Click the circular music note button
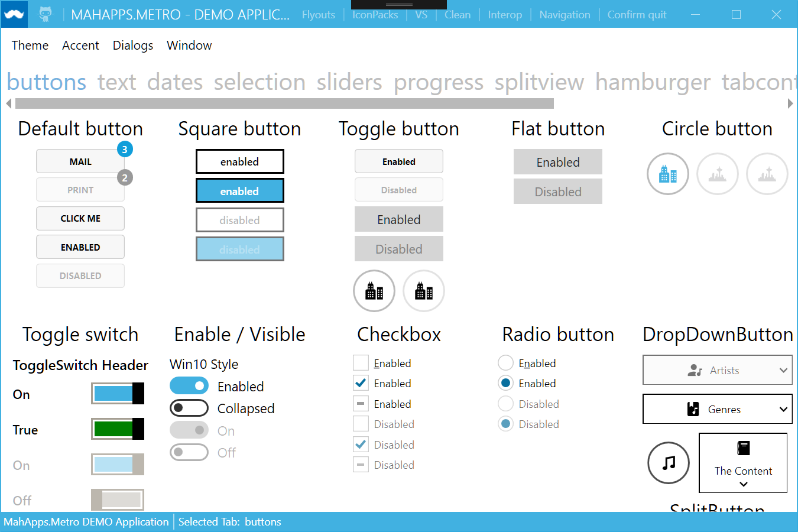The height and width of the screenshot is (532, 798). point(669,463)
